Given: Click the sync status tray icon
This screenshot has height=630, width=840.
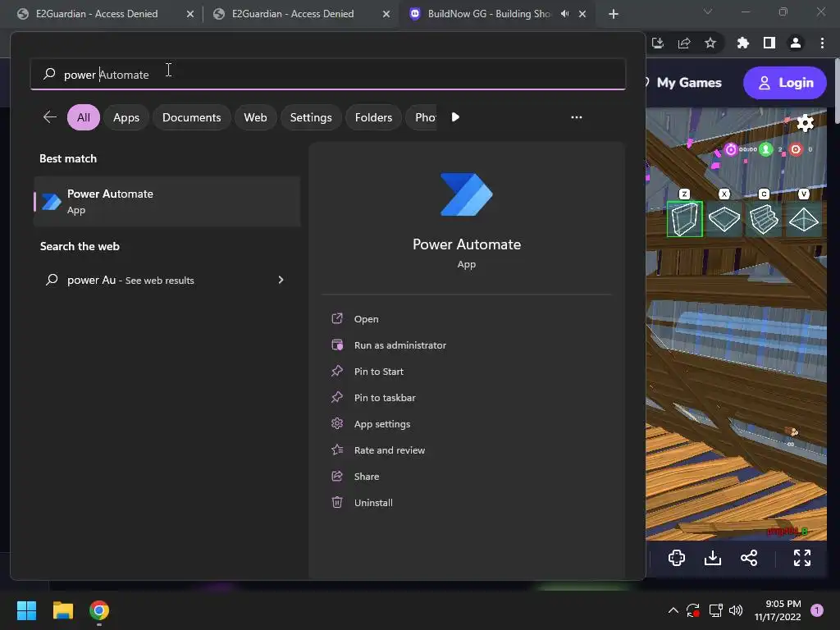Looking at the screenshot, I should (x=693, y=610).
